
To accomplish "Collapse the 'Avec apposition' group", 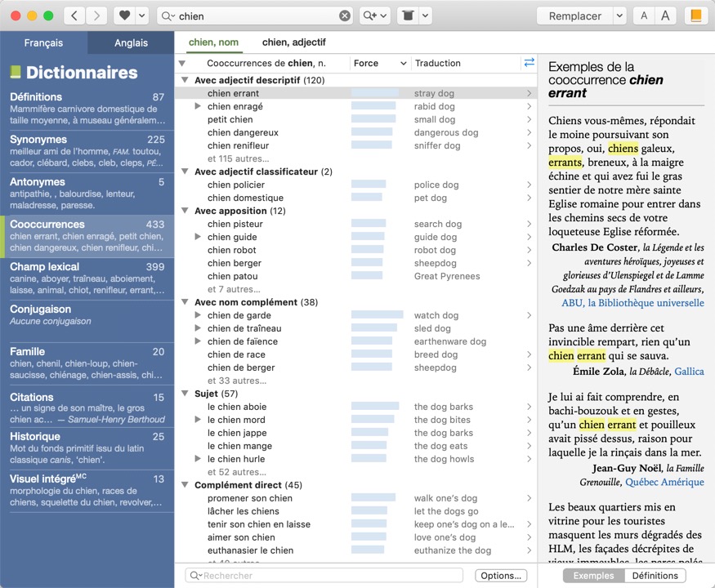I will pyautogui.click(x=185, y=211).
